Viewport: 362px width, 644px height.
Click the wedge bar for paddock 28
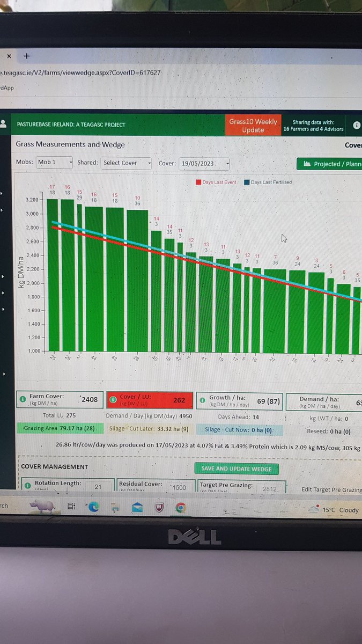(x=137, y=280)
